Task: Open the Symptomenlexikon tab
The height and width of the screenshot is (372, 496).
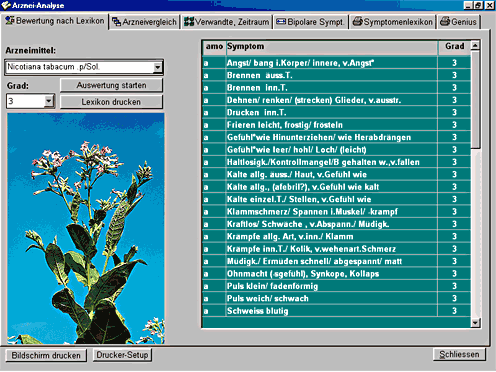Action: [393, 22]
